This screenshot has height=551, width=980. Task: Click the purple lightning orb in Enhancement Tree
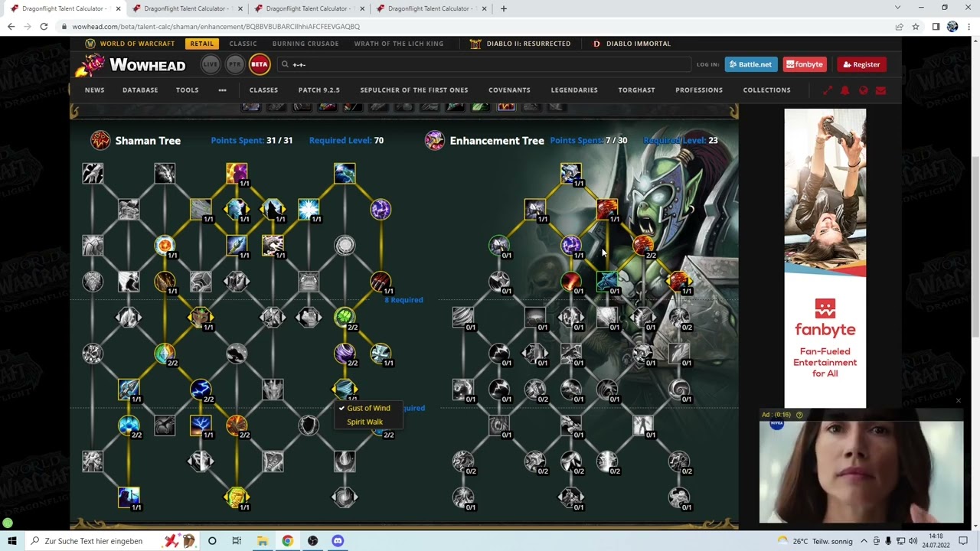[x=570, y=245]
